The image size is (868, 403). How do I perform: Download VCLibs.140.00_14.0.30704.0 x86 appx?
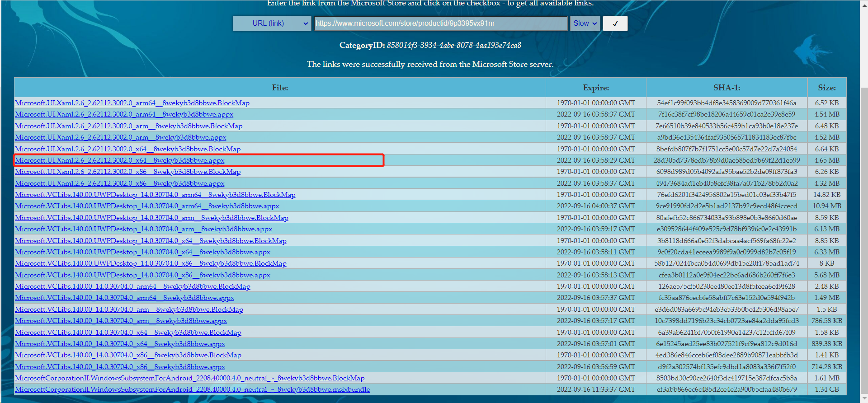(x=120, y=367)
